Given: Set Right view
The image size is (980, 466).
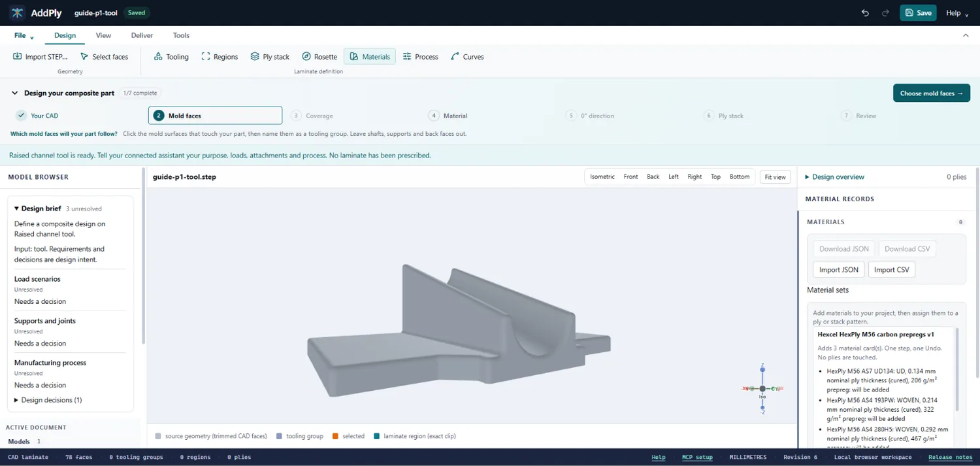Looking at the screenshot, I should (694, 177).
